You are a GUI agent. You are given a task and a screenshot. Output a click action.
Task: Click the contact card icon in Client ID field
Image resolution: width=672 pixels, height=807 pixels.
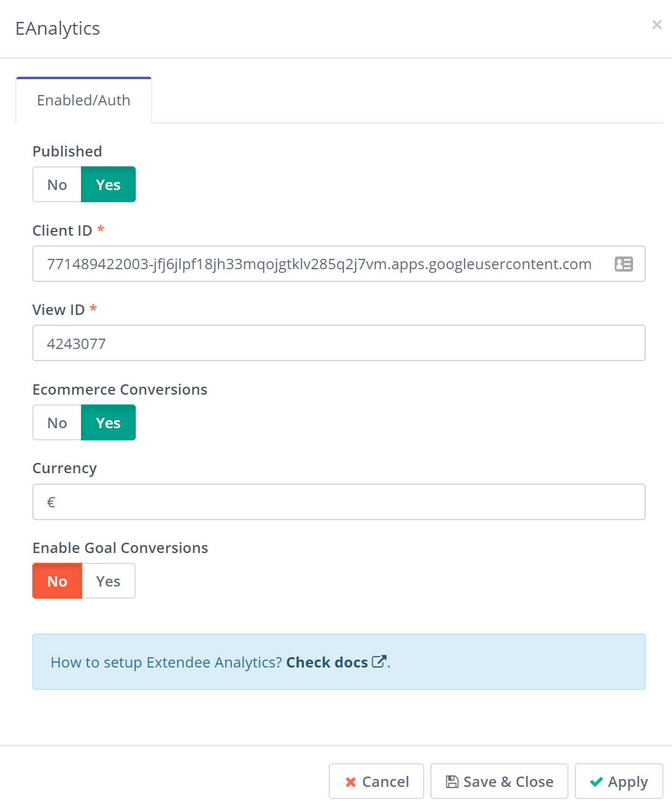pos(623,264)
